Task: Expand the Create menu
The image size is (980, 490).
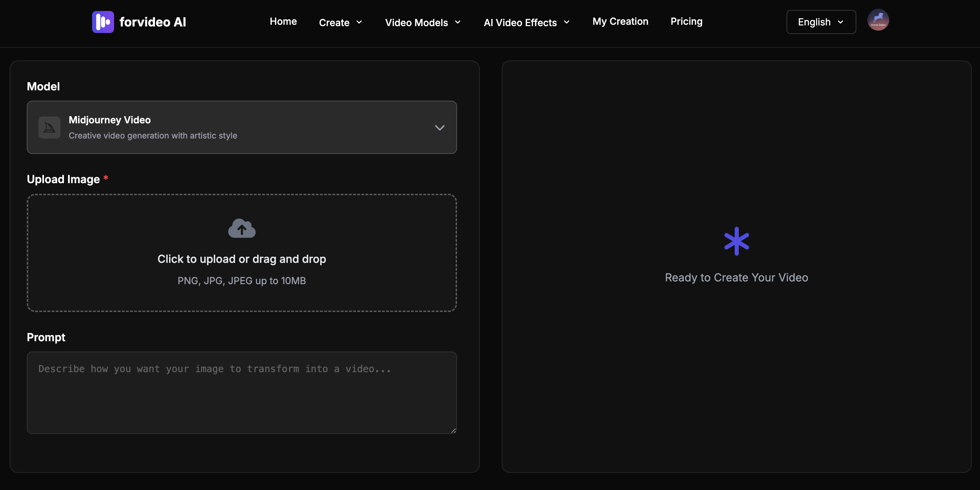Action: tap(341, 22)
